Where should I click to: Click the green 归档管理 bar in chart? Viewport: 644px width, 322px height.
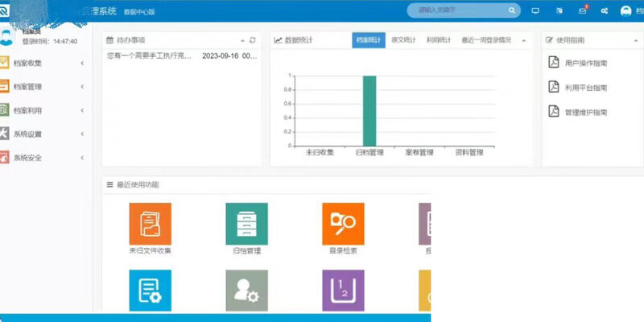[x=369, y=111]
